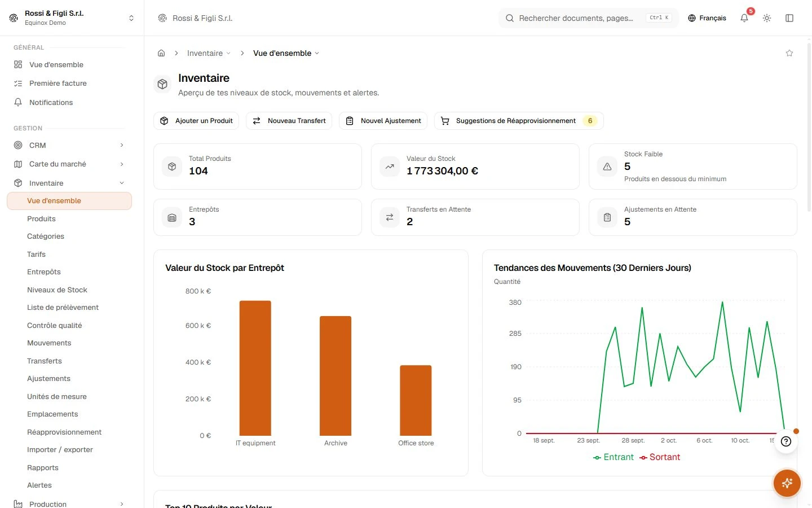Screen dimensions: 812x508
Task: Expand the CRM menu chevron
Action: (x=122, y=145)
